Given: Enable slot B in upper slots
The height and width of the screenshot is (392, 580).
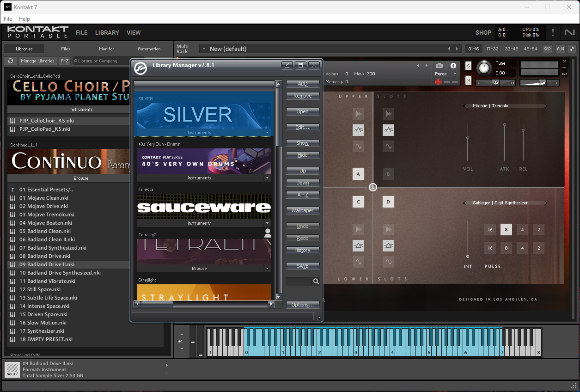Looking at the screenshot, I should (x=388, y=174).
